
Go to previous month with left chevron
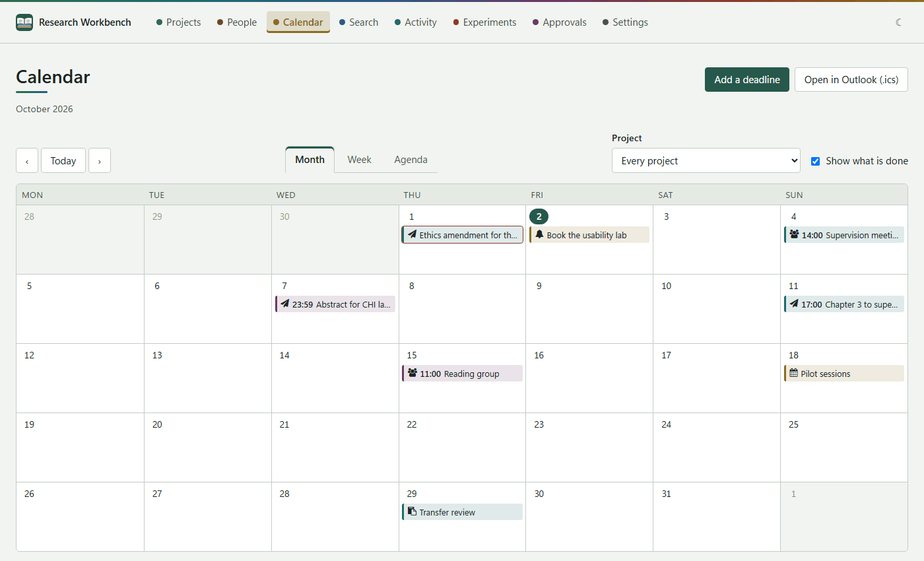[x=27, y=160]
